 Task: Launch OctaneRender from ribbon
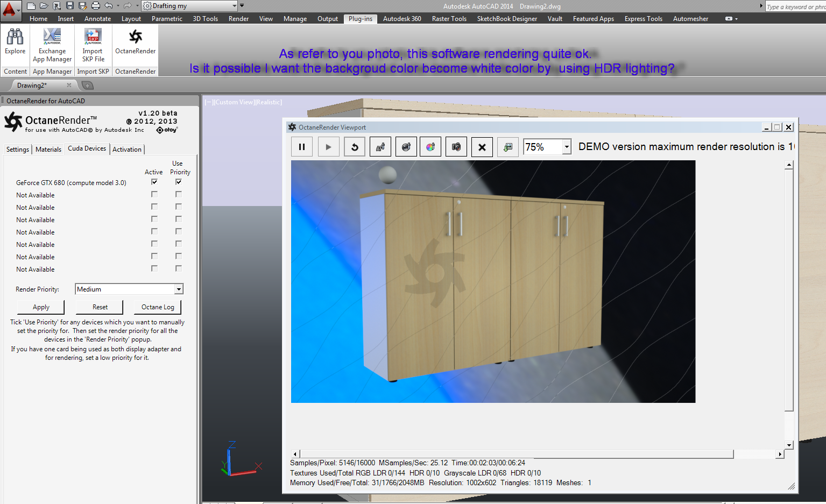click(136, 41)
